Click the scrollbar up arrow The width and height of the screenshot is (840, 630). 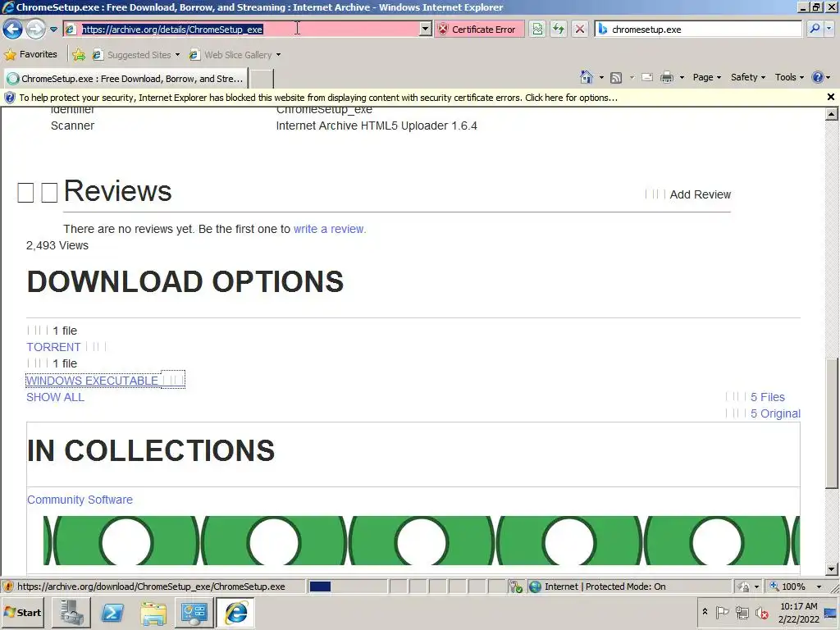click(x=831, y=113)
